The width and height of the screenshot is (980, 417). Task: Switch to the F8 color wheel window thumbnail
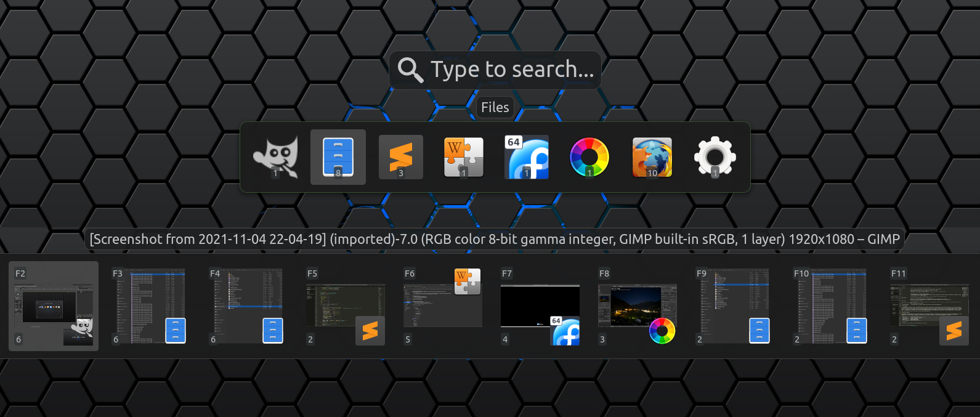pos(638,306)
